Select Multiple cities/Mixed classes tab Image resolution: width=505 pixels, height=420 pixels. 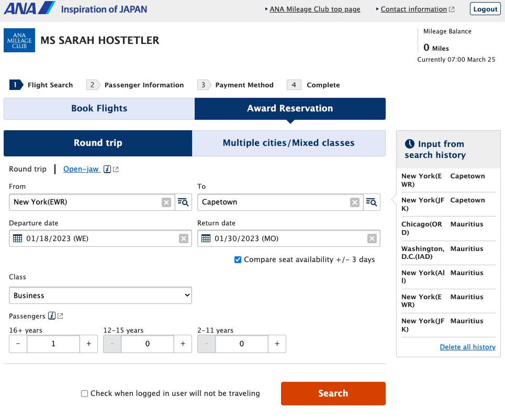pyautogui.click(x=289, y=143)
